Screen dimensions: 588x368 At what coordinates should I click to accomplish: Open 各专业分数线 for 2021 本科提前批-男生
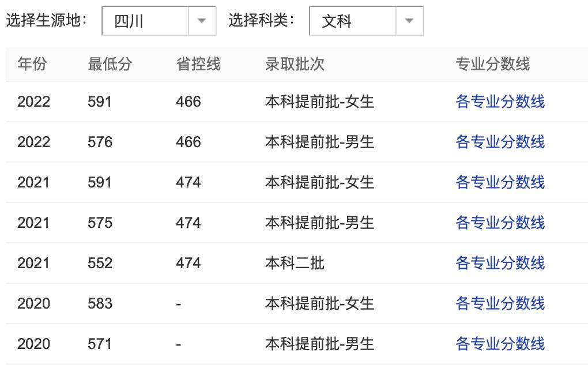[500, 223]
